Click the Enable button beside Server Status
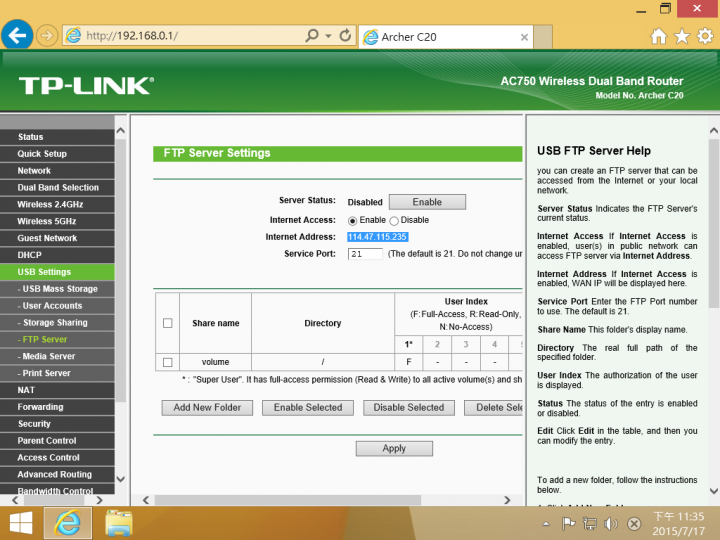This screenshot has height=540, width=720. [x=427, y=202]
